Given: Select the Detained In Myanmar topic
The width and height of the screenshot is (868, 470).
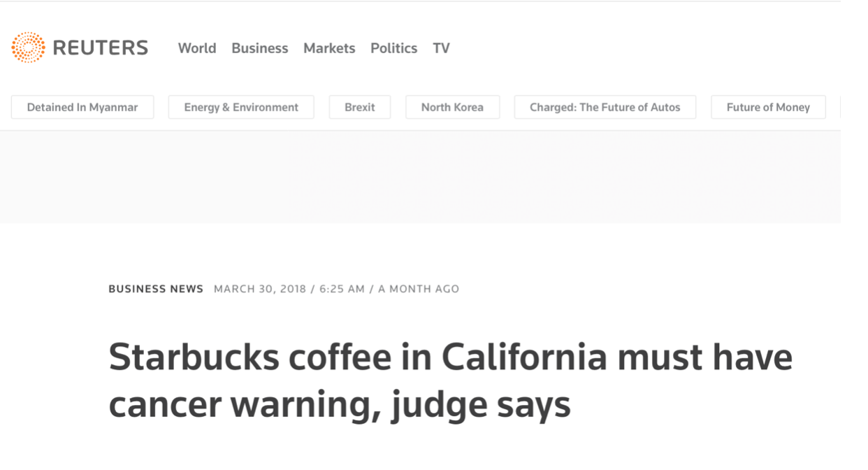Looking at the screenshot, I should pyautogui.click(x=82, y=107).
